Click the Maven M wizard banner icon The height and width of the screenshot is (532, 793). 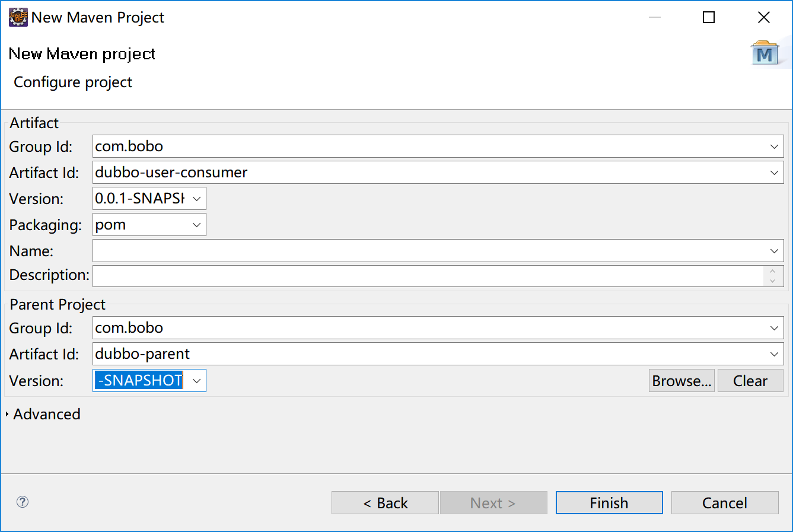click(x=765, y=53)
